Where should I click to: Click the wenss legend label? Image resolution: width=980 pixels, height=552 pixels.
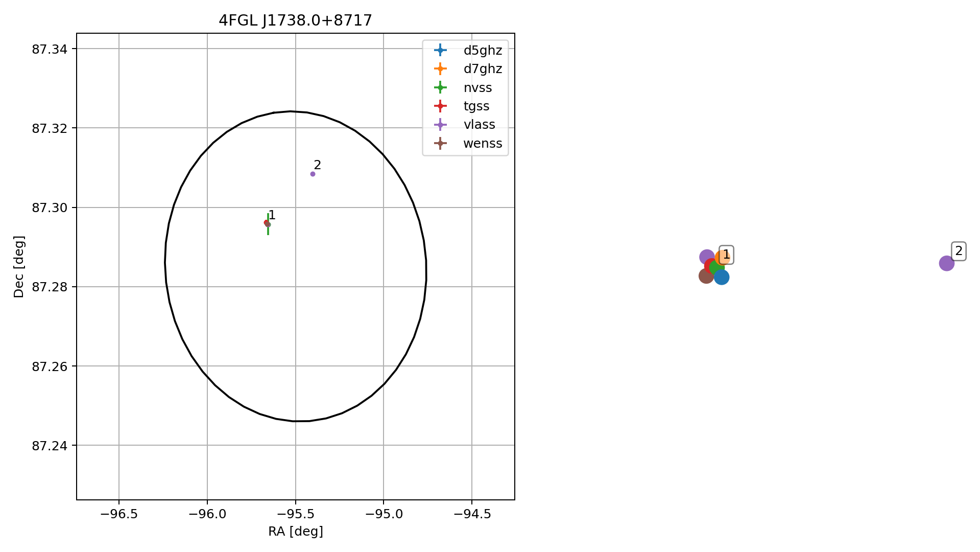click(x=483, y=144)
